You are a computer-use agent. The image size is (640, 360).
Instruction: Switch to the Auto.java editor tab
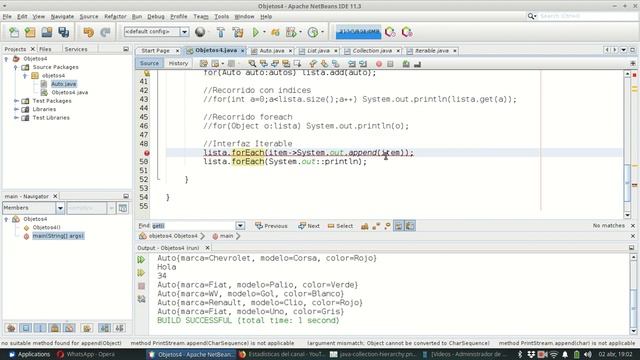[272, 51]
